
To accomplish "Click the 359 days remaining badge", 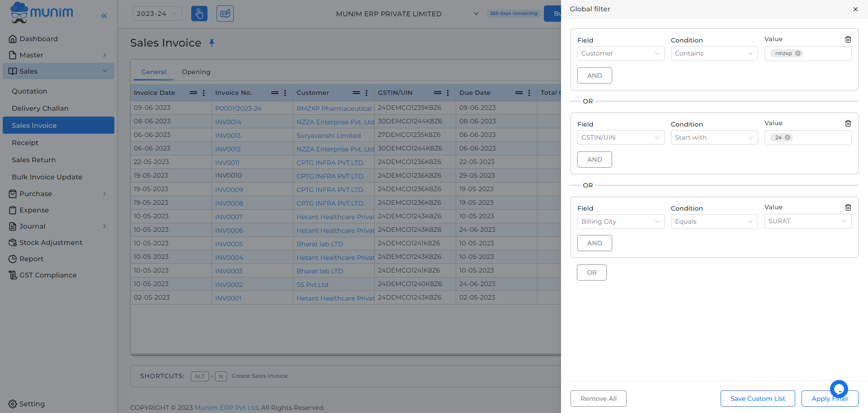I will pyautogui.click(x=514, y=14).
